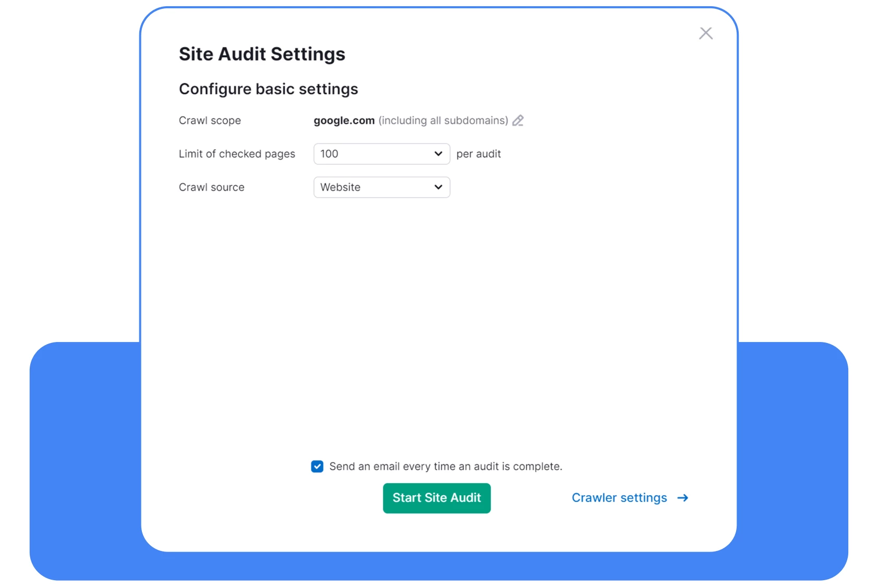Click the 'Crawl scope' label

pos(210,120)
